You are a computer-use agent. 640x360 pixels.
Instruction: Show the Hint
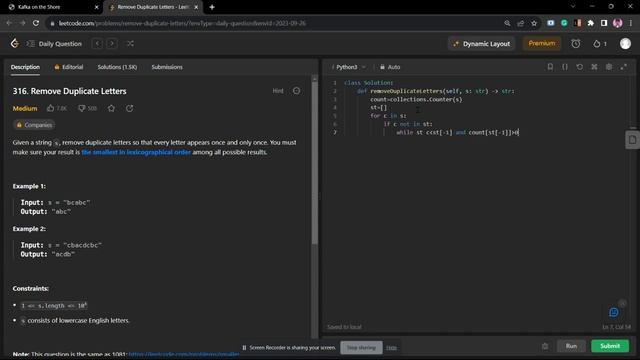pos(278,91)
